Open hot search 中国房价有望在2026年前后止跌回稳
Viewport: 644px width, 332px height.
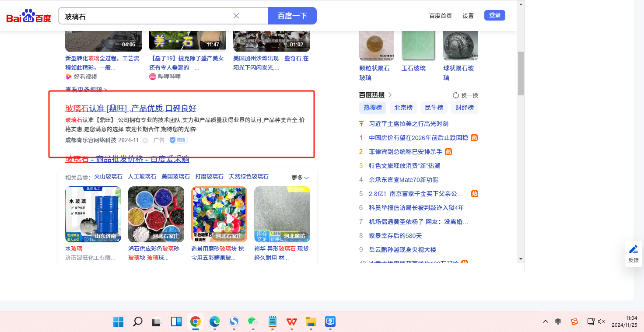[x=419, y=138]
